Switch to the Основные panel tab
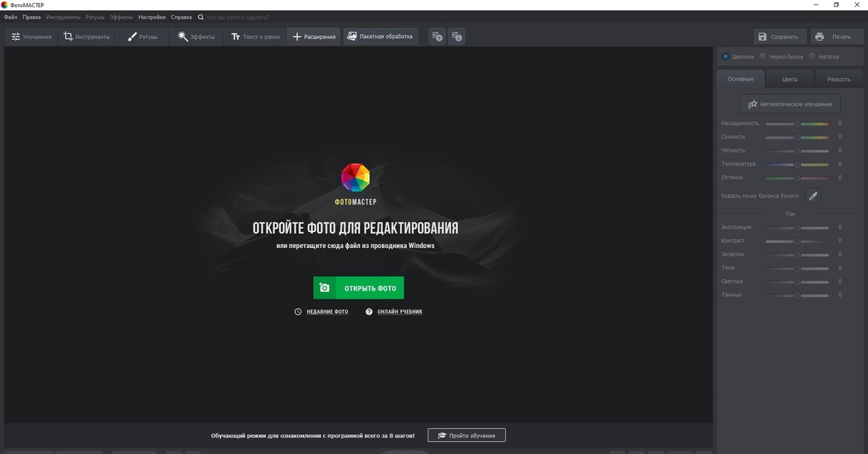 741,79
